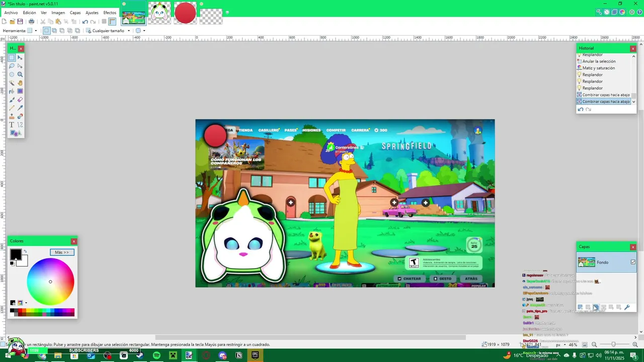Click the zoom slider in status bar

pos(613,344)
